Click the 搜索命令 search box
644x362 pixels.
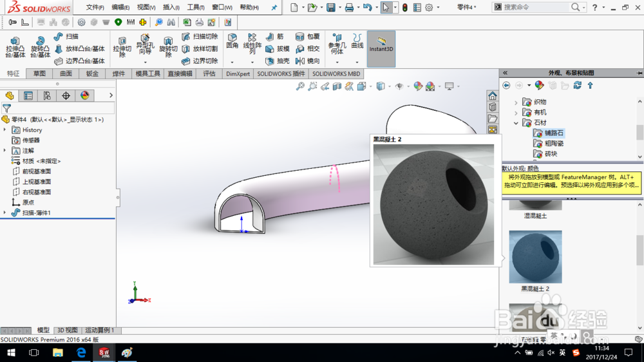pyautogui.click(x=539, y=7)
